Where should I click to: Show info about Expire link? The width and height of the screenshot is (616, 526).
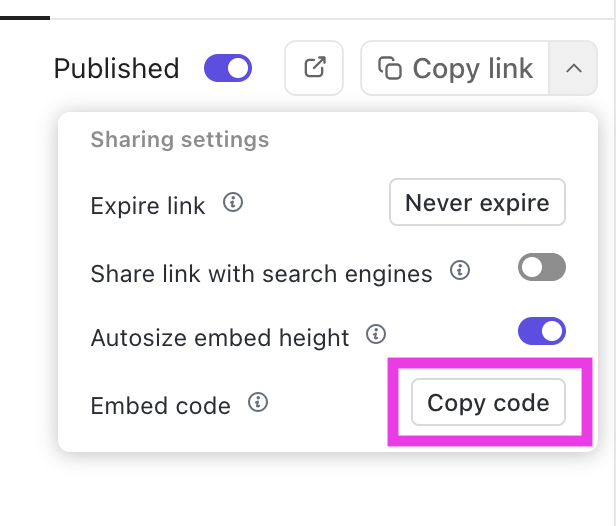click(x=233, y=204)
